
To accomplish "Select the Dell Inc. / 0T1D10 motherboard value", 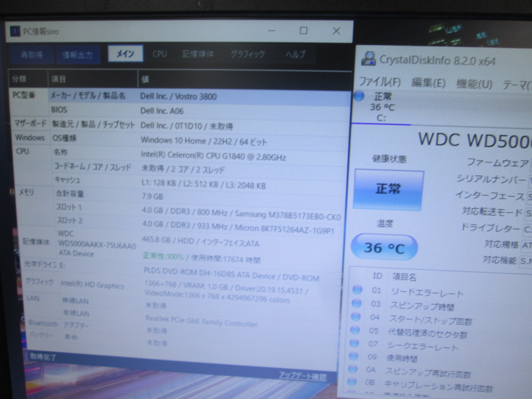I will (x=186, y=126).
